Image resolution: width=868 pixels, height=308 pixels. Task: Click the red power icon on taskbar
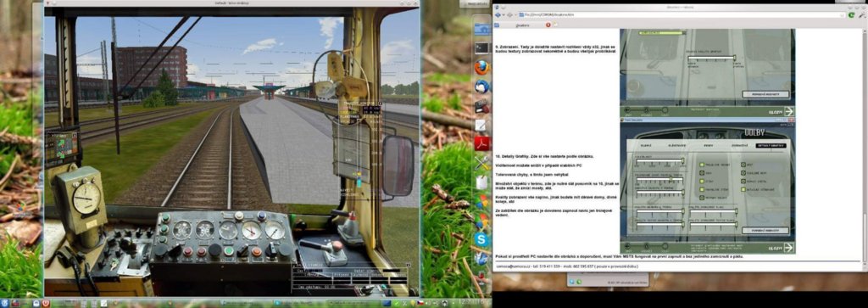[46, 304]
